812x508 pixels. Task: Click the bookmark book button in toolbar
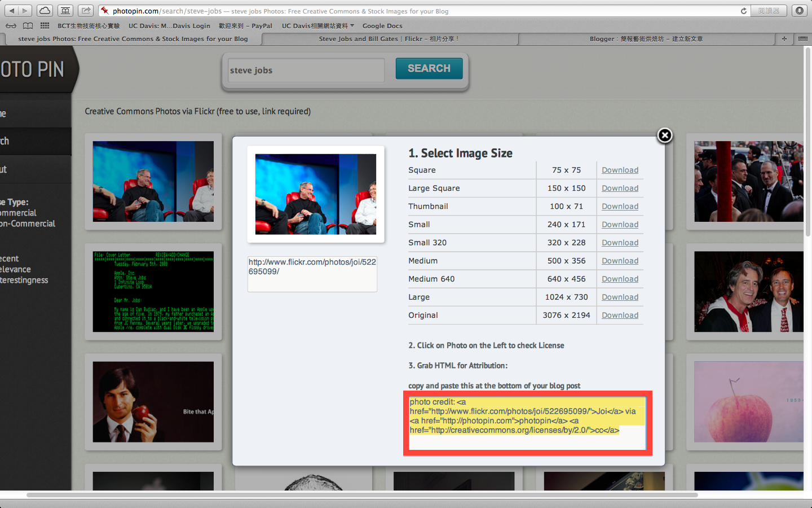[65, 11]
